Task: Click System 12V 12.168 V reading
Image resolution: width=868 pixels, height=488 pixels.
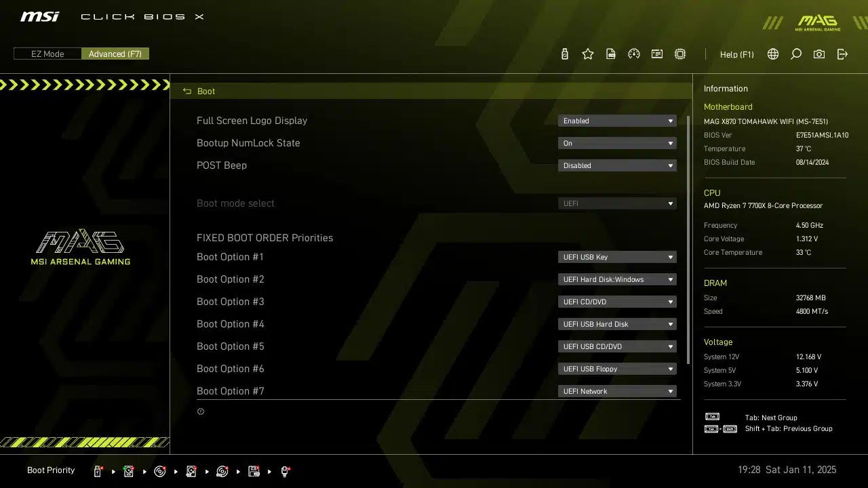Action: (808, 357)
